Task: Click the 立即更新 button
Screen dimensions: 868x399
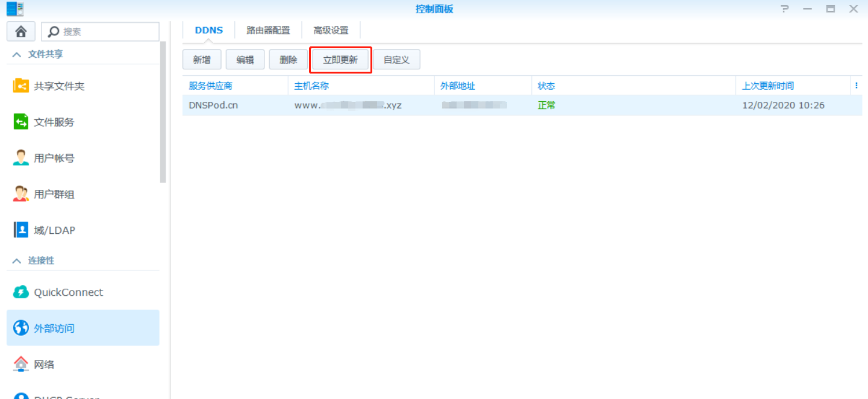Action: [x=340, y=59]
